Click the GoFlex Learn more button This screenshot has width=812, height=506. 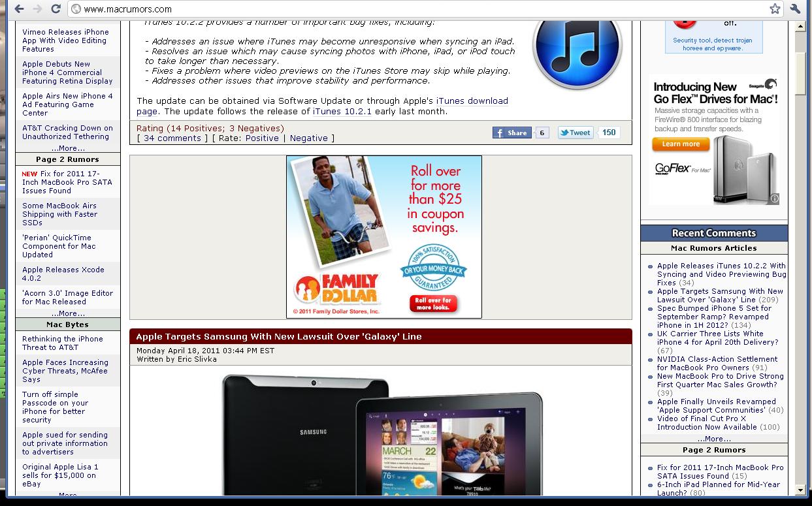tap(681, 144)
